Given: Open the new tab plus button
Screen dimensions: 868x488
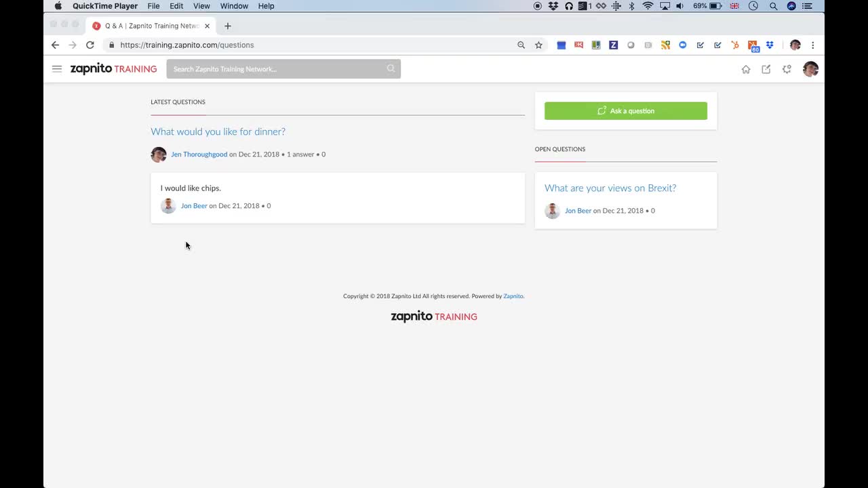Looking at the screenshot, I should pyautogui.click(x=228, y=26).
